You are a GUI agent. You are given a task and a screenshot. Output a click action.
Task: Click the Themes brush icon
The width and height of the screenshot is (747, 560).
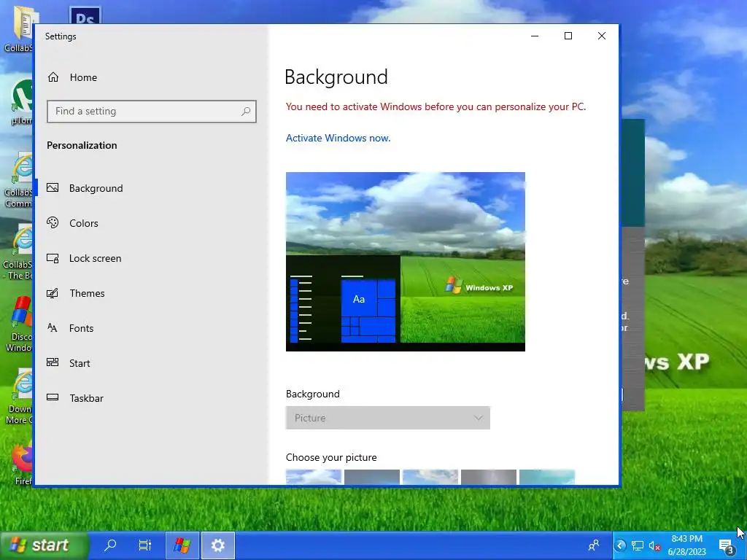(x=53, y=293)
